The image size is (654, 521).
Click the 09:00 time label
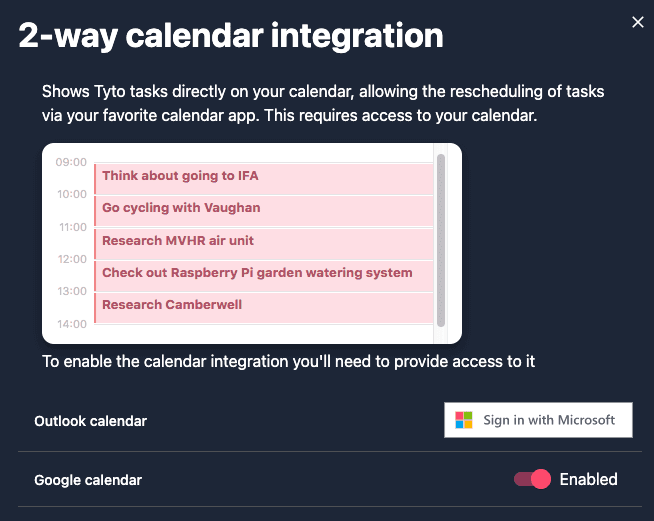(71, 162)
